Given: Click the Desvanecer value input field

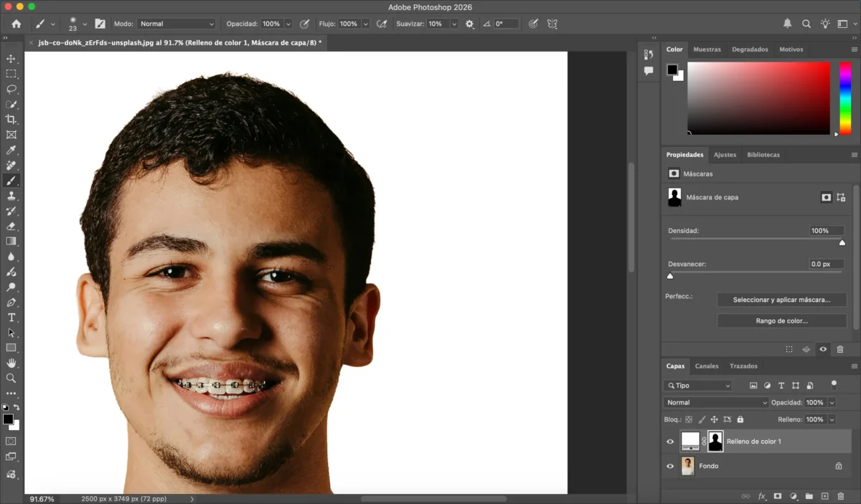Looking at the screenshot, I should pyautogui.click(x=826, y=264).
